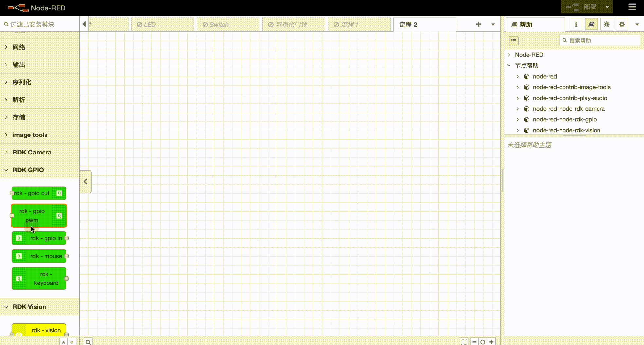Expand the 网络 palette category
The image size is (644, 345).
pyautogui.click(x=39, y=47)
